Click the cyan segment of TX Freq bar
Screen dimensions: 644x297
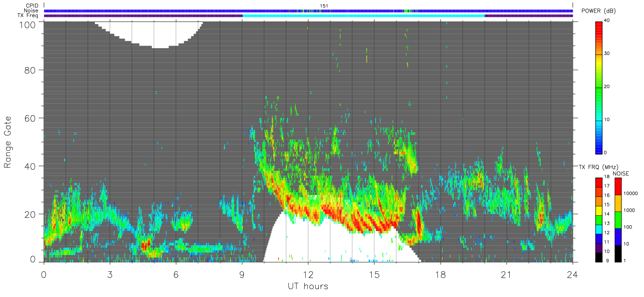click(x=363, y=16)
